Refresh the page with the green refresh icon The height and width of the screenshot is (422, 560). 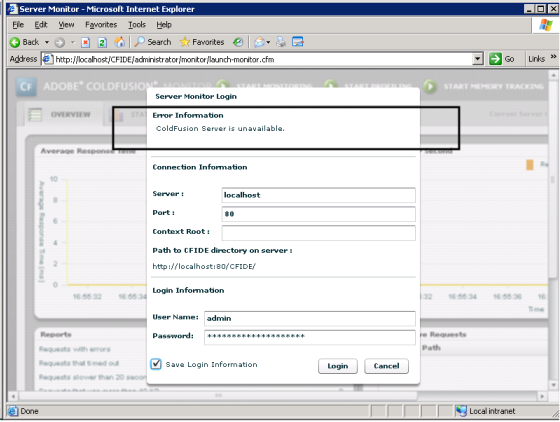click(x=102, y=42)
